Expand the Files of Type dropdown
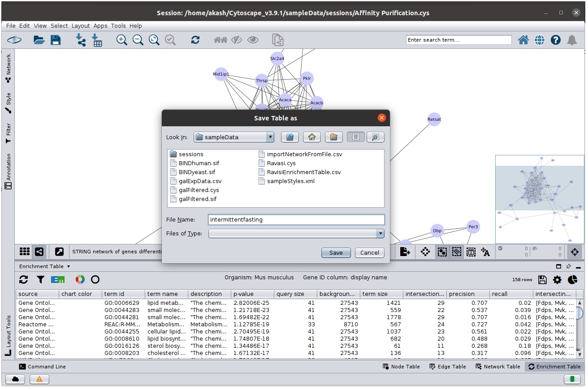The width and height of the screenshot is (588, 389). click(380, 234)
